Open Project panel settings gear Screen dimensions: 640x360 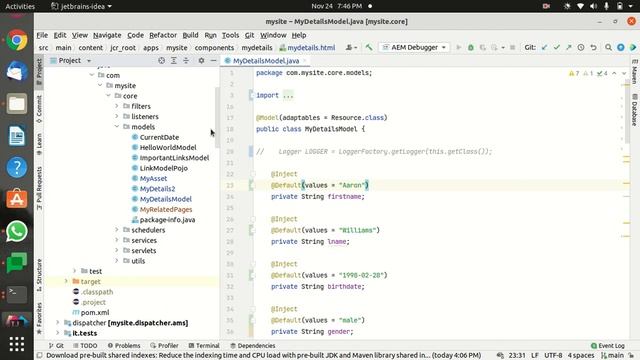pyautogui.click(x=201, y=60)
